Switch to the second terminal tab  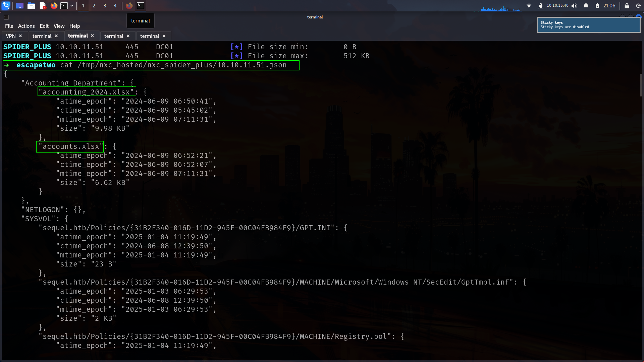[x=42, y=36]
